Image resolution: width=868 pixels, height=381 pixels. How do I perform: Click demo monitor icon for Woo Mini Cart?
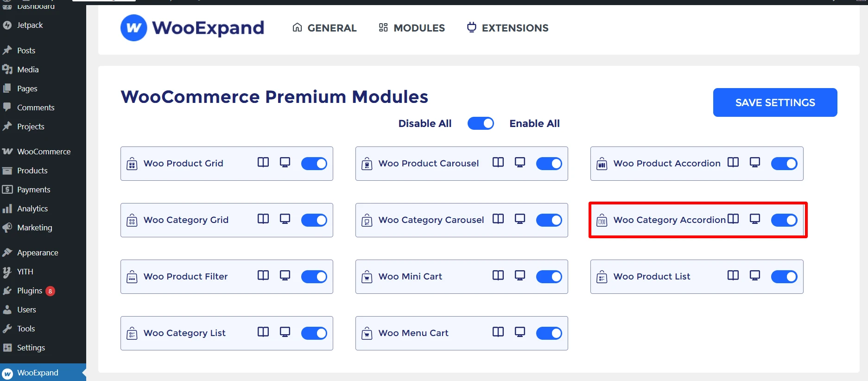coord(520,275)
